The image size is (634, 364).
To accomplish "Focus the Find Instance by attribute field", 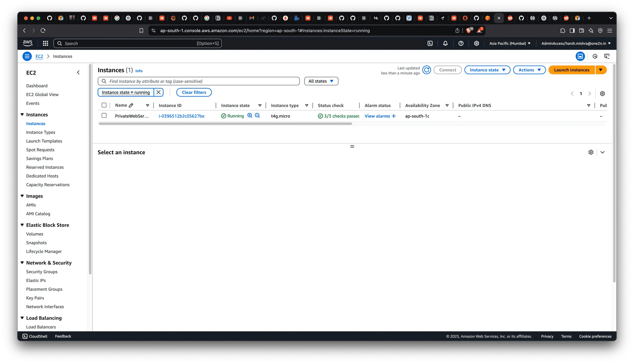I will click(199, 81).
